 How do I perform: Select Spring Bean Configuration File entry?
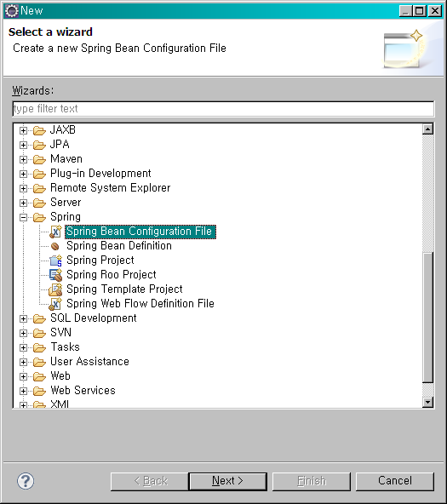click(140, 232)
